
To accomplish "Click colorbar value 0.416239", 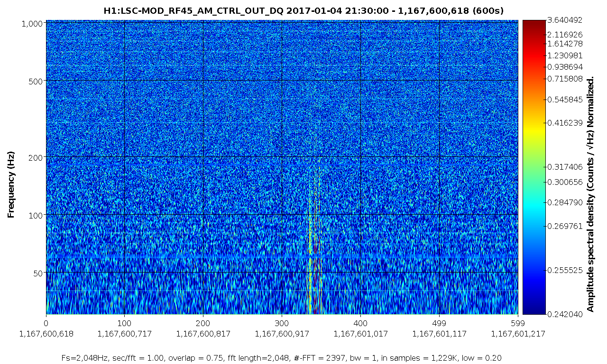I will tap(564, 123).
